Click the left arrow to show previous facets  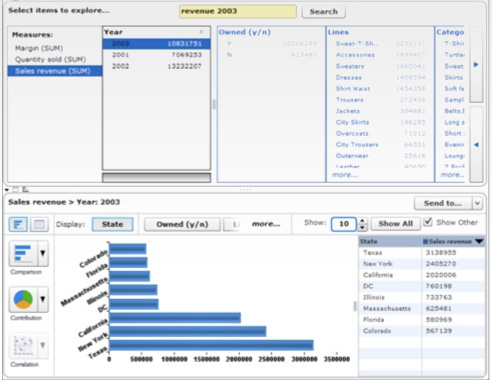click(x=476, y=145)
